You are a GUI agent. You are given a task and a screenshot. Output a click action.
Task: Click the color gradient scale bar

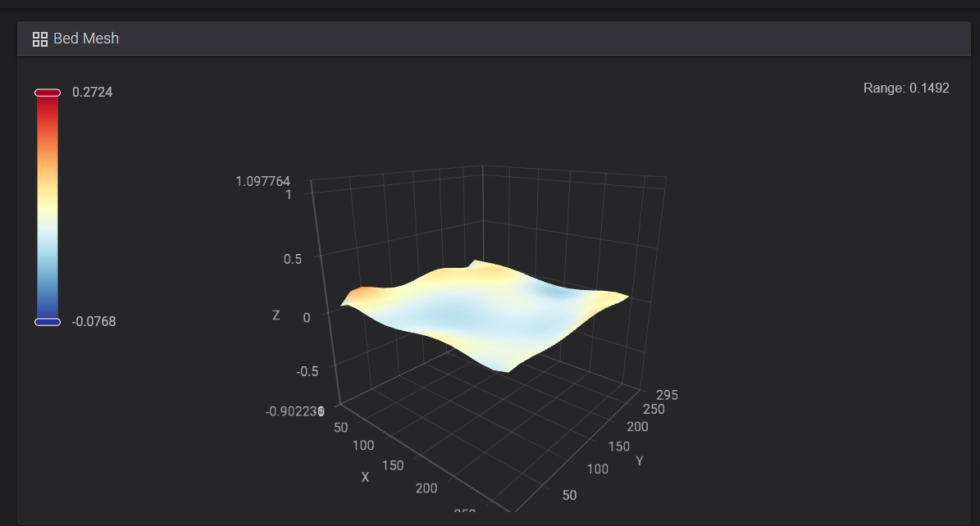pos(48,207)
